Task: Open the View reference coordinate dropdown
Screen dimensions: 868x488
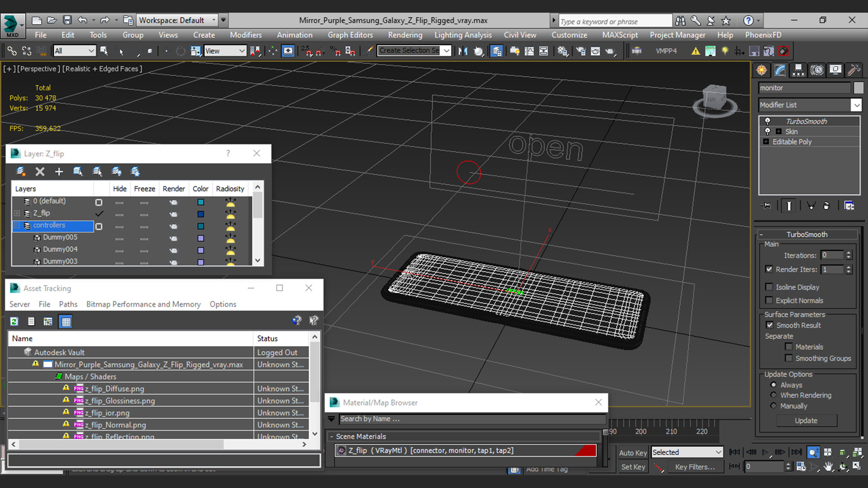Action: [225, 51]
